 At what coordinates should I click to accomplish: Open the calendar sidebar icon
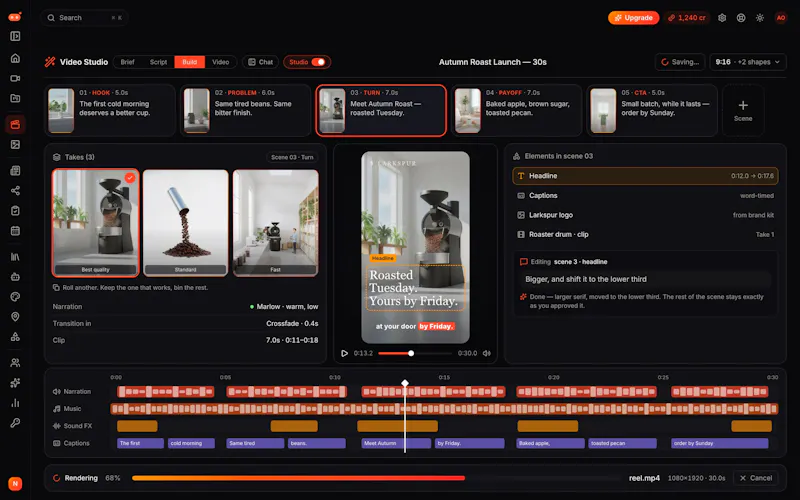pyautogui.click(x=15, y=231)
